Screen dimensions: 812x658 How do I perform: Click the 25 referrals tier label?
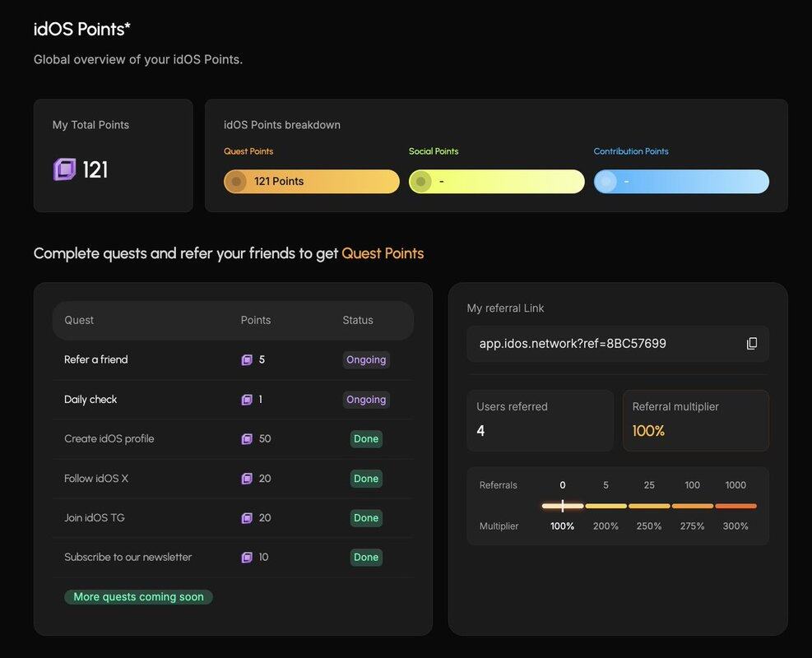coord(649,485)
